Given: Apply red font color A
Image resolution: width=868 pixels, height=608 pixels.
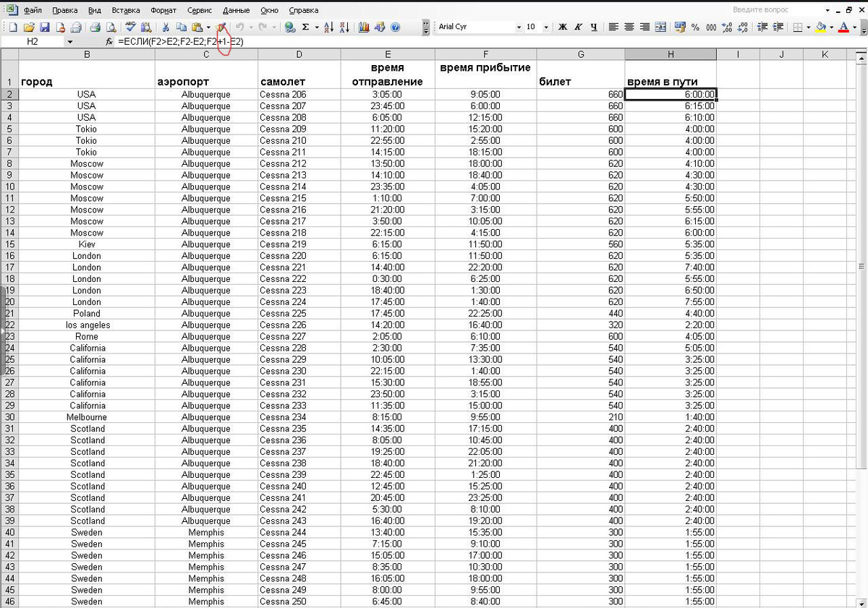Looking at the screenshot, I should pyautogui.click(x=843, y=27).
